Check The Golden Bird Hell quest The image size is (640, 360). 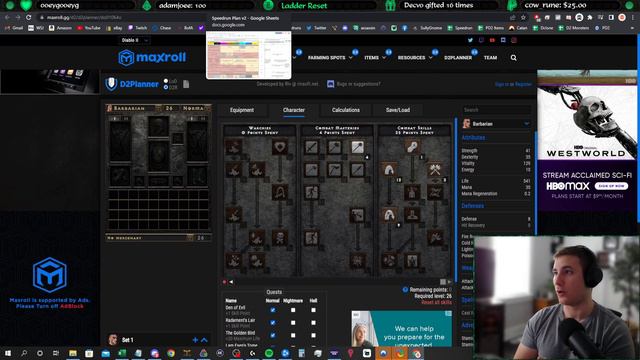pos(313,335)
